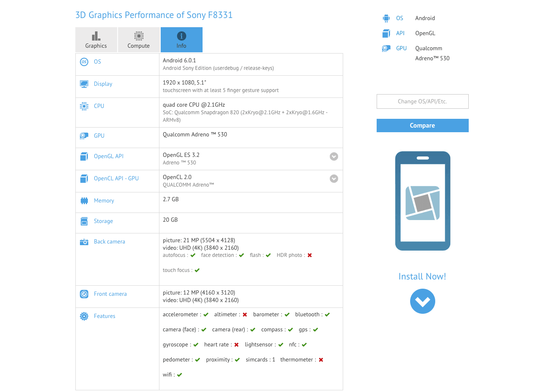Click the OS label link in table

point(98,62)
